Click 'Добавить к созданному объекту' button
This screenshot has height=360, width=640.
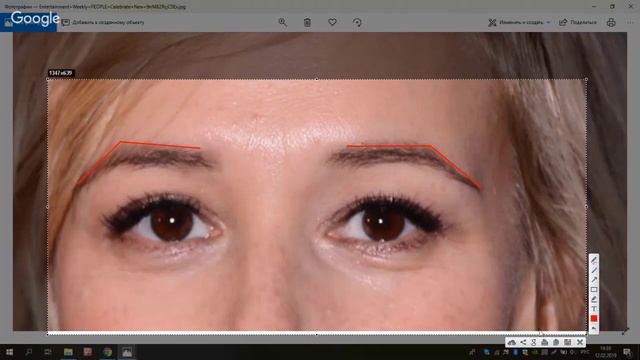click(x=103, y=22)
